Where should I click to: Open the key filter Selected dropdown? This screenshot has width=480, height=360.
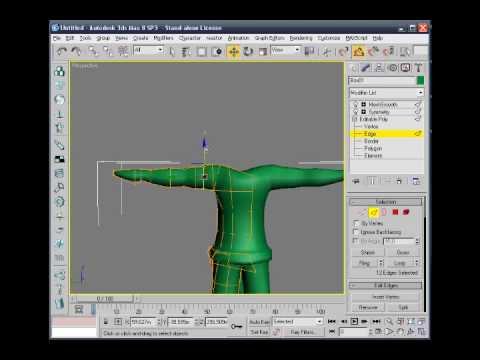click(297, 322)
